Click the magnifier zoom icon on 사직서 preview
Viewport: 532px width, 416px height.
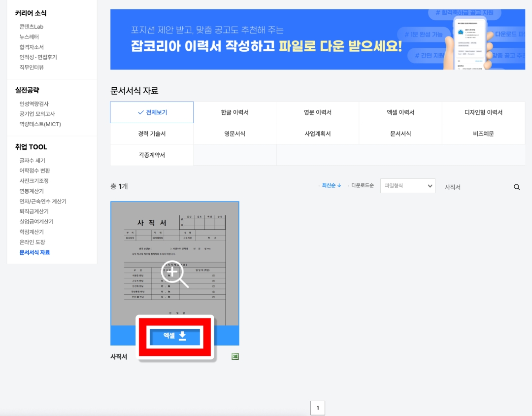pos(174,274)
